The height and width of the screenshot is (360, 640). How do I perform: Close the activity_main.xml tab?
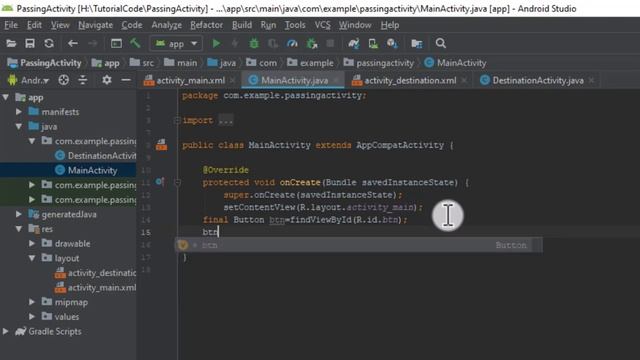coord(233,80)
